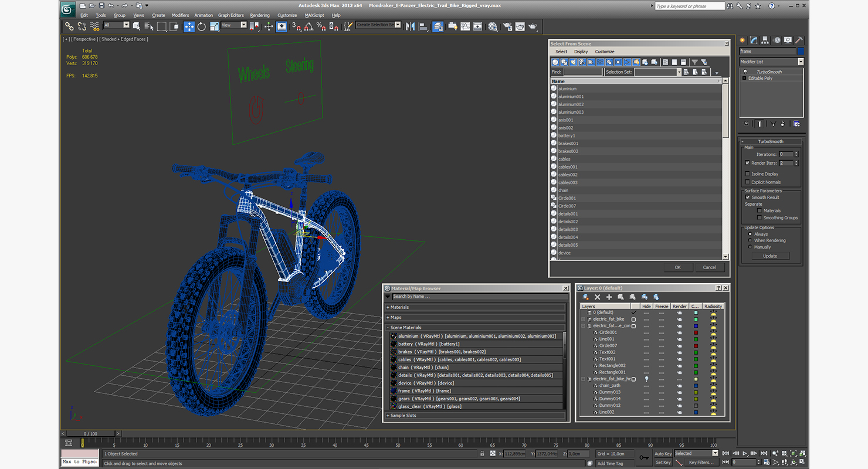
Task: Toggle the Render Iters checkbox
Action: coord(747,163)
